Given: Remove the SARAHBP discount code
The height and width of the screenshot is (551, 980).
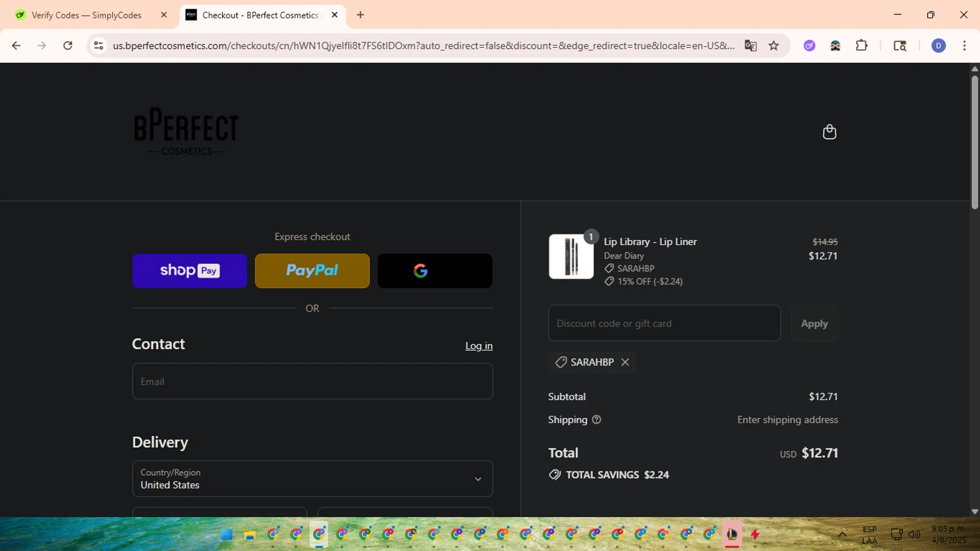Looking at the screenshot, I should tap(625, 362).
